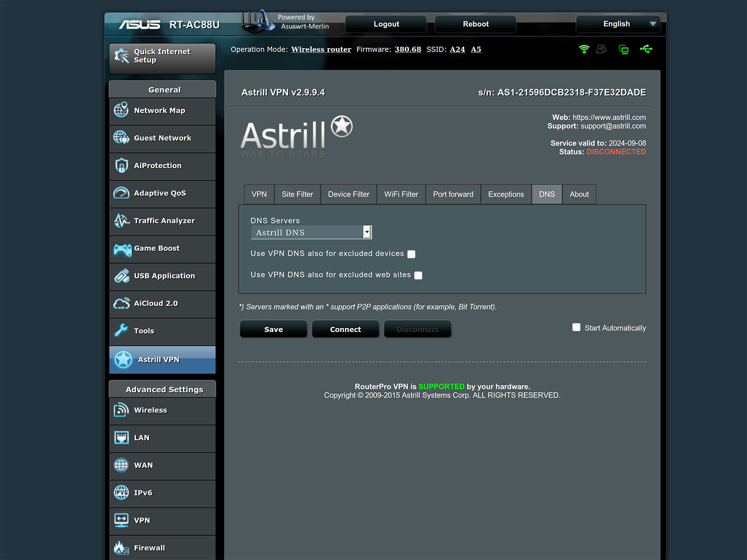Screen dimensions: 747x560
Task: Click the WAN globe icon
Action: point(121,465)
